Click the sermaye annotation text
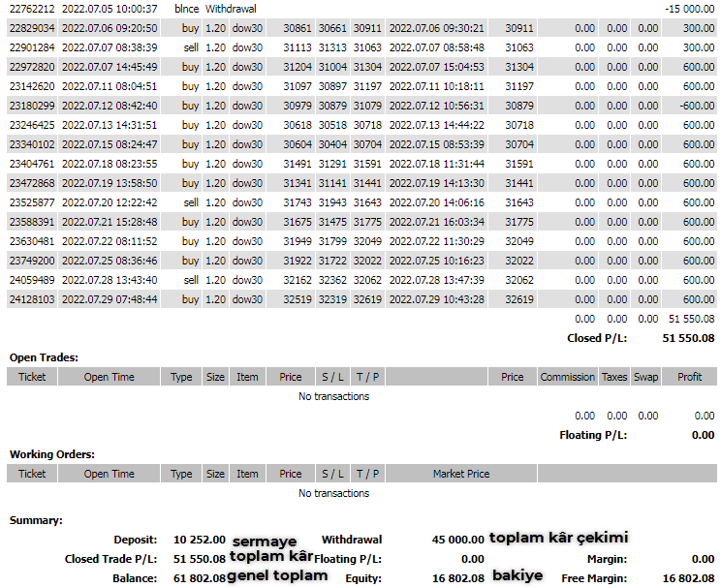Screen dimensions: 721x588 [265, 542]
